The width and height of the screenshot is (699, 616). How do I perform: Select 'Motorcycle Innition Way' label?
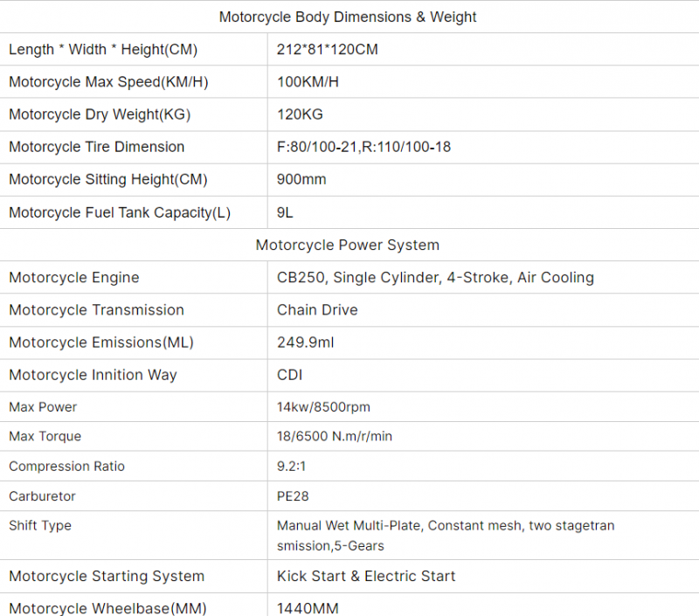[93, 376]
